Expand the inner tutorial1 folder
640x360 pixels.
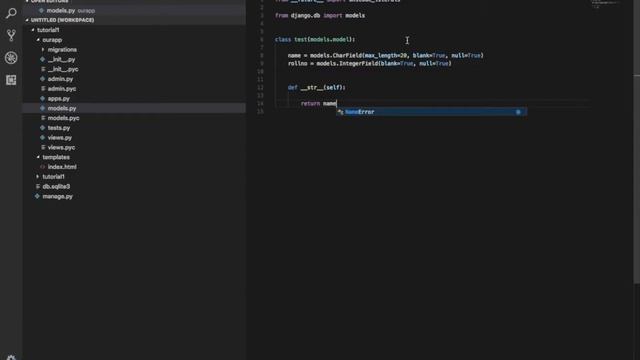pos(38,177)
